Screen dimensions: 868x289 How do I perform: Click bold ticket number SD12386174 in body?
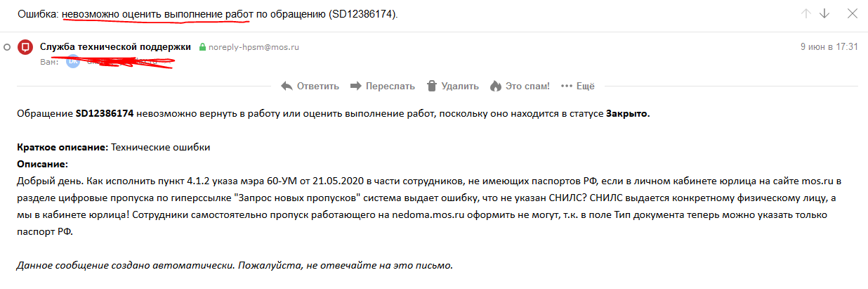(104, 113)
